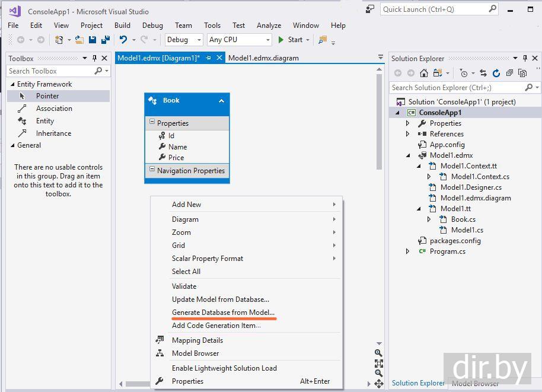
Task: Open the Analyze menu in menu bar
Action: [269, 26]
